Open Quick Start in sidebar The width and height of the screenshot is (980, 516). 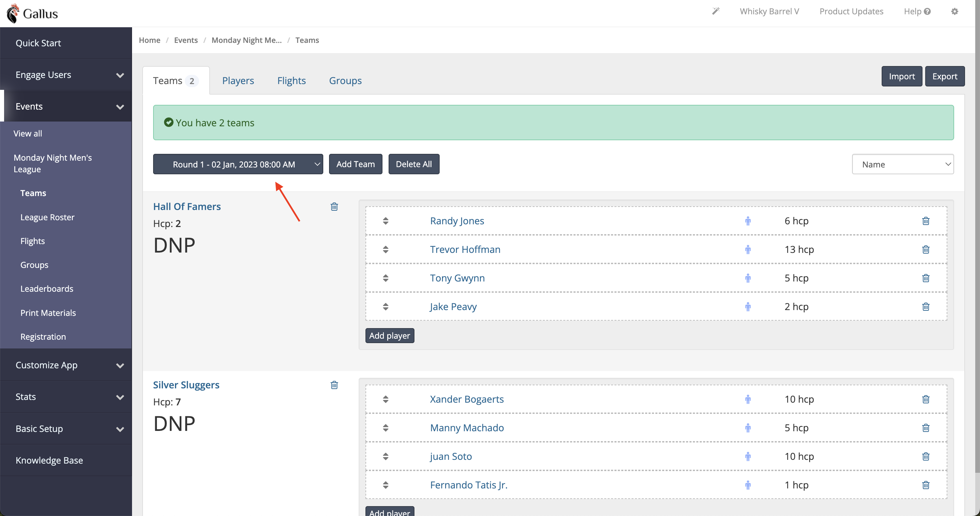click(66, 43)
